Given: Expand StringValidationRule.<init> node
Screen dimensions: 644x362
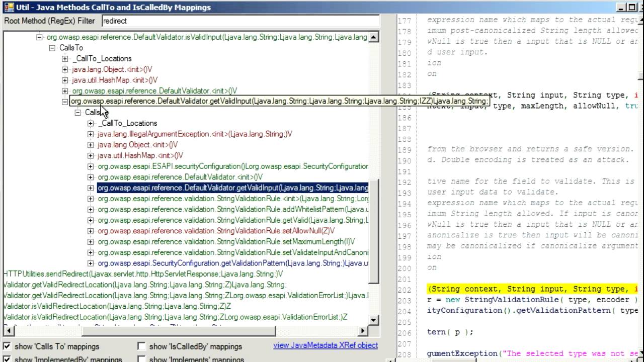Looking at the screenshot, I should (x=91, y=199).
